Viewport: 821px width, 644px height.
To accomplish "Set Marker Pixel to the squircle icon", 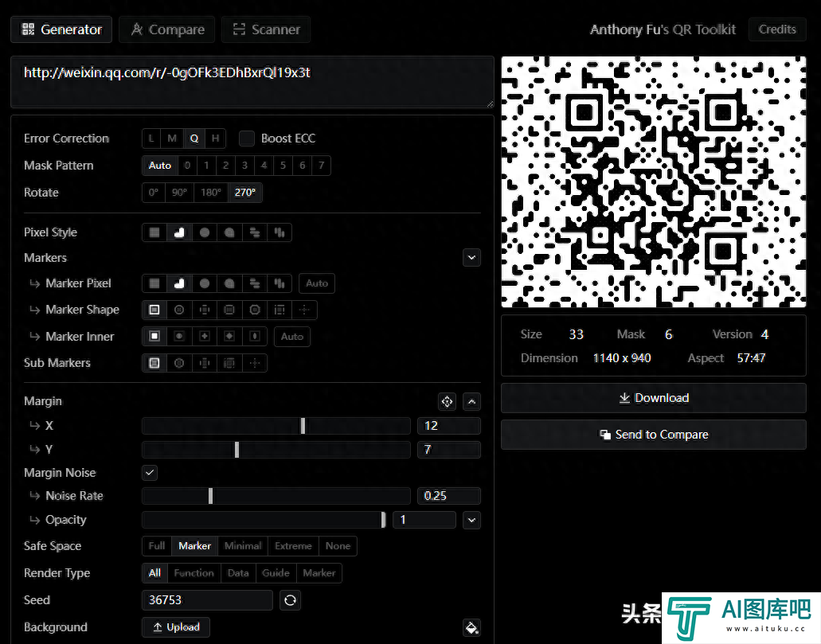I will 229,283.
